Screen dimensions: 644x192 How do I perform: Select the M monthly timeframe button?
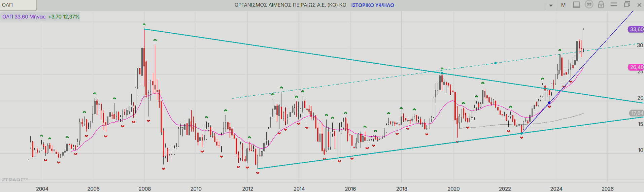[x=563, y=5]
